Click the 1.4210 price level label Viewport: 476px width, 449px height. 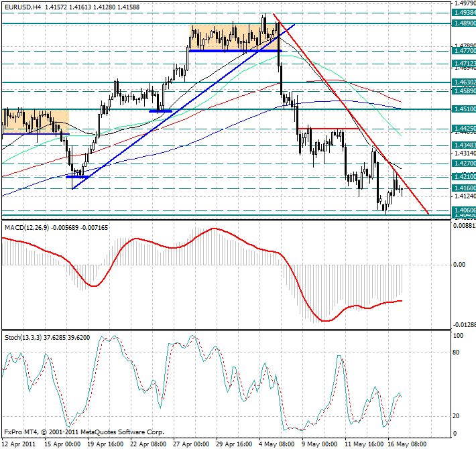463,176
